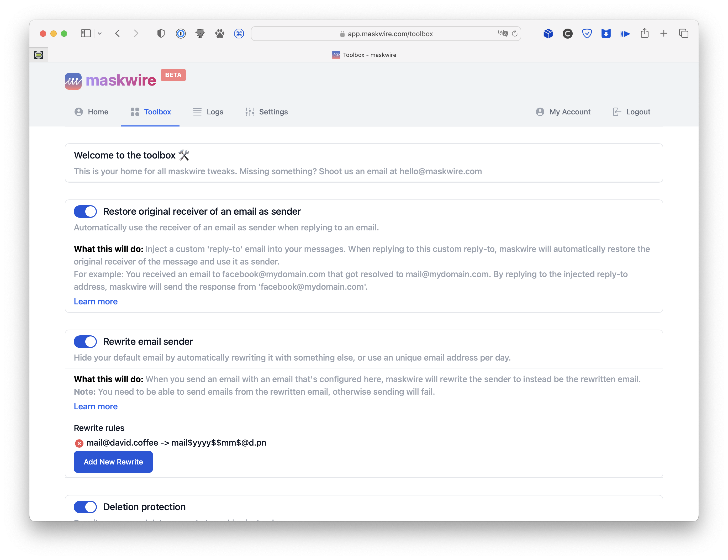Open the Safari sidebar panel icon
This screenshot has height=560, width=728.
tap(86, 34)
